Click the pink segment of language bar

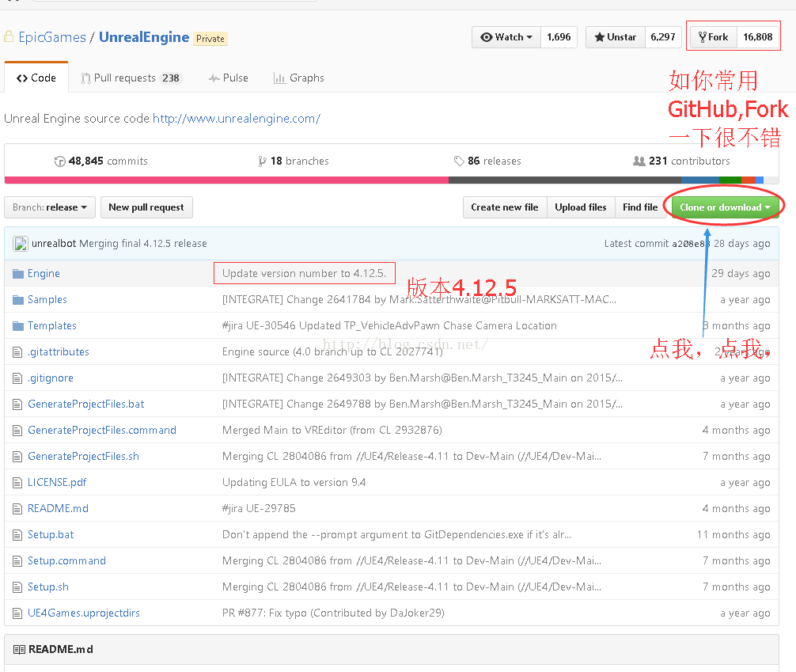click(226, 180)
